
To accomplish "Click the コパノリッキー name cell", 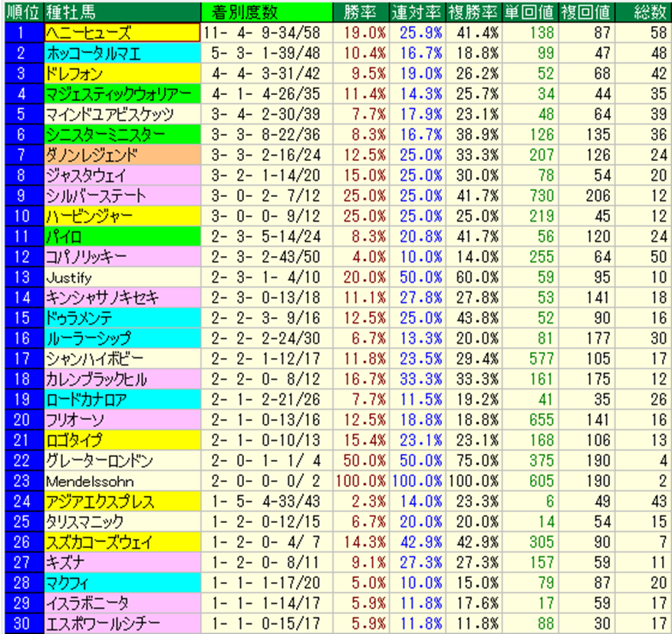I will pyautogui.click(x=123, y=257).
